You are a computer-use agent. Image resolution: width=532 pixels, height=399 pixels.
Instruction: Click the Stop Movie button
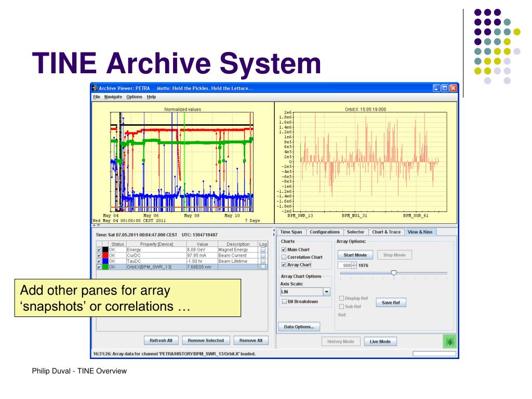tap(395, 255)
